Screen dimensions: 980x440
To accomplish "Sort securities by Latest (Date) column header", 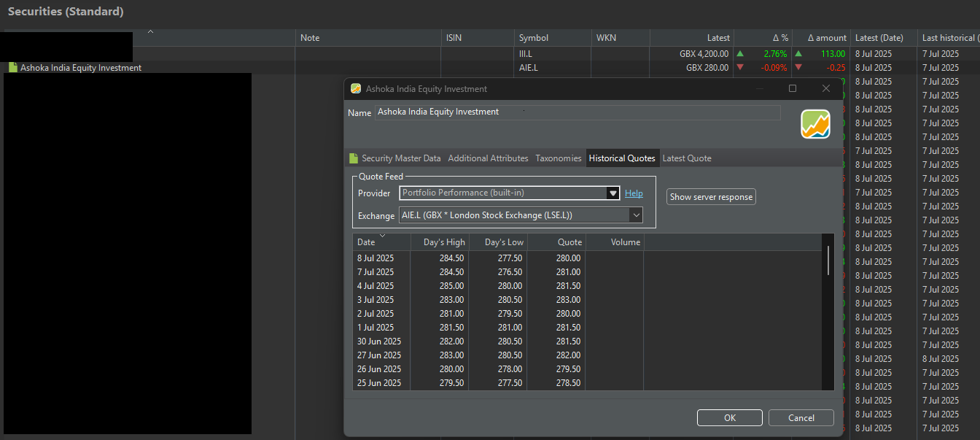I will click(x=884, y=38).
